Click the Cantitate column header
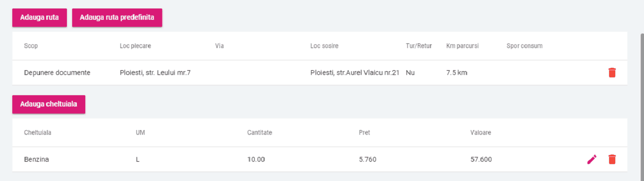 click(260, 133)
